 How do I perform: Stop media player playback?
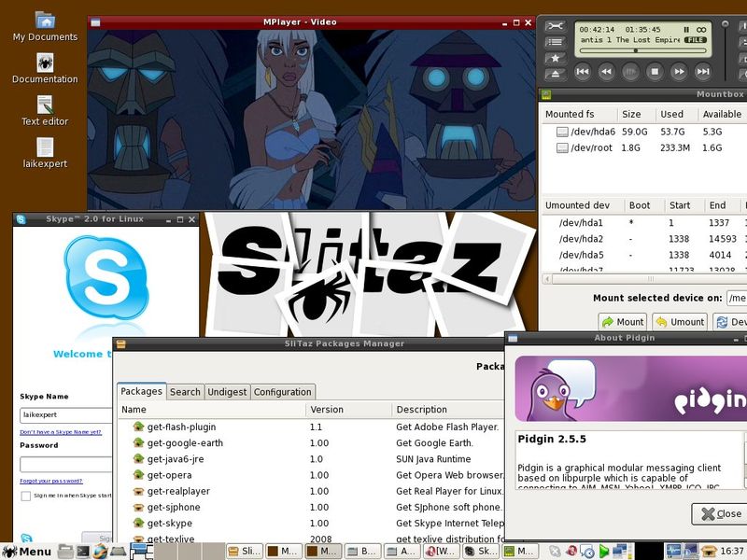655,72
